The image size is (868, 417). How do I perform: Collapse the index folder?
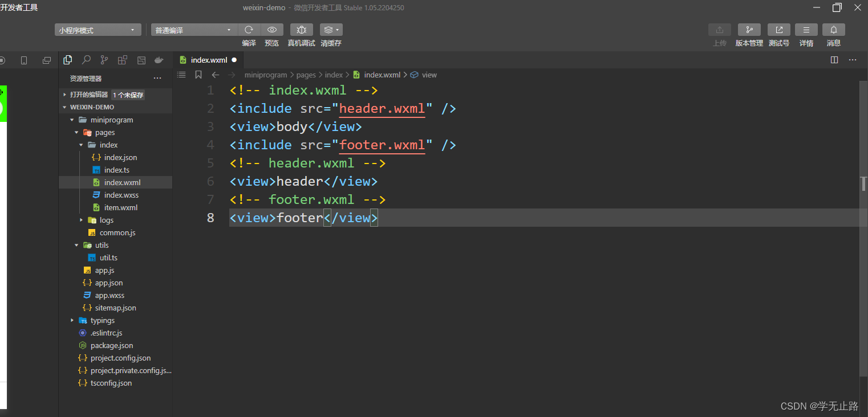click(81, 145)
